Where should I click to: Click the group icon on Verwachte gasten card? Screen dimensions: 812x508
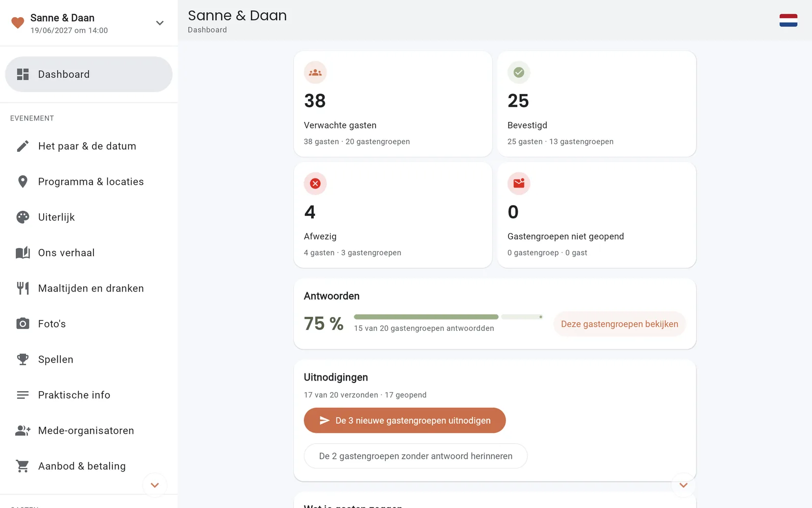click(315, 73)
